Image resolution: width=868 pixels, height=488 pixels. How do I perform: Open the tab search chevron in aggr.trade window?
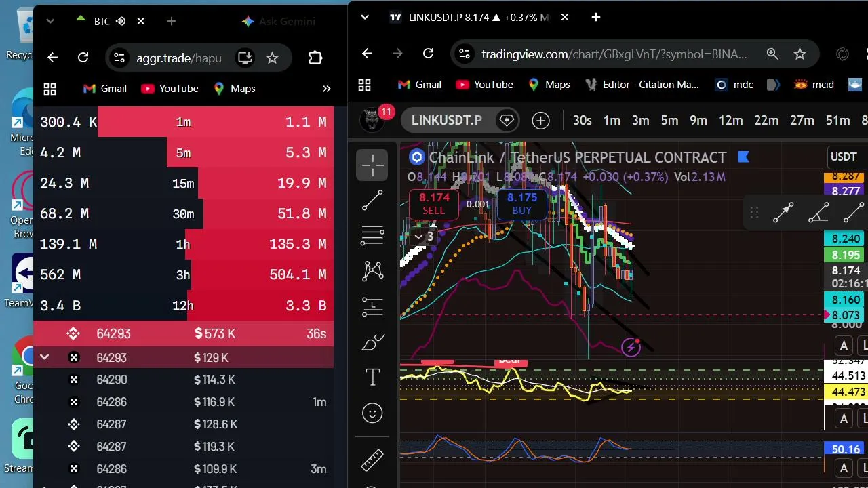tap(50, 21)
